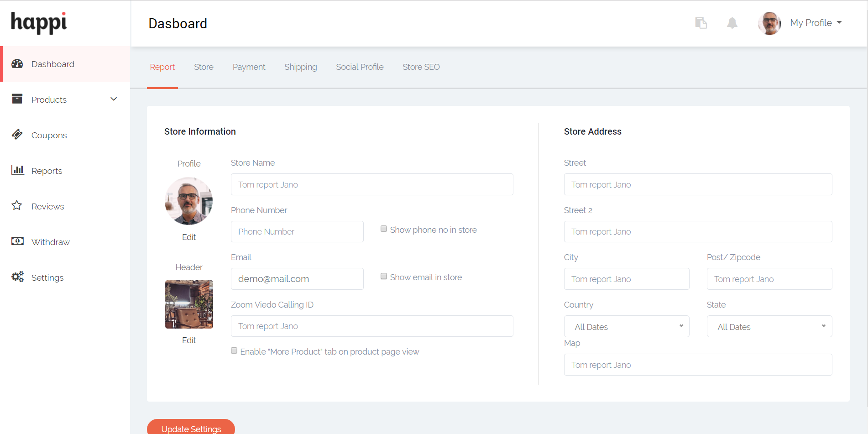868x434 pixels.
Task: Toggle Show email in store checkbox
Action: [x=384, y=277]
